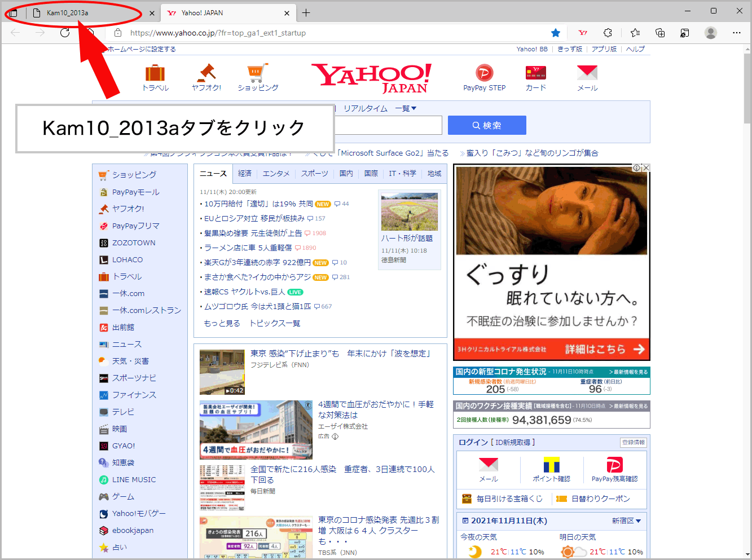
Task: Click the blue 検索 search button
Action: (487, 125)
